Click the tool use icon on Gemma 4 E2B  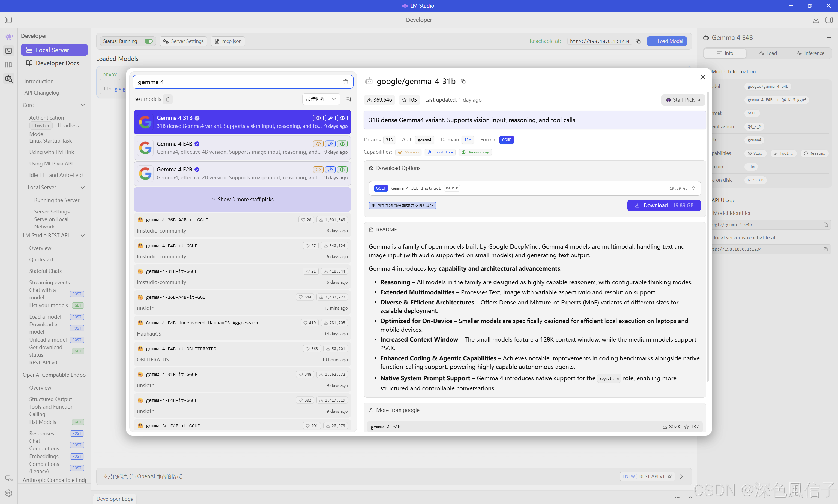[330, 170]
